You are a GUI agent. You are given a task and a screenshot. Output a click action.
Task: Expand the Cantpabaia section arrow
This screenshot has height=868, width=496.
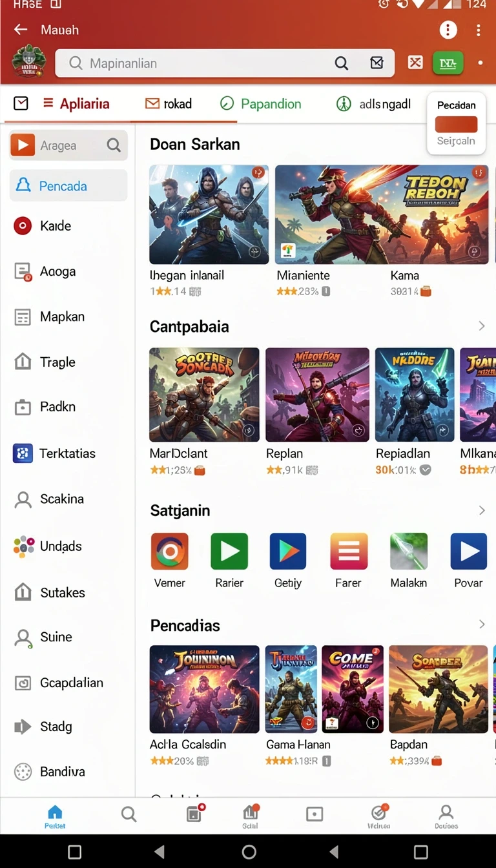tap(482, 326)
